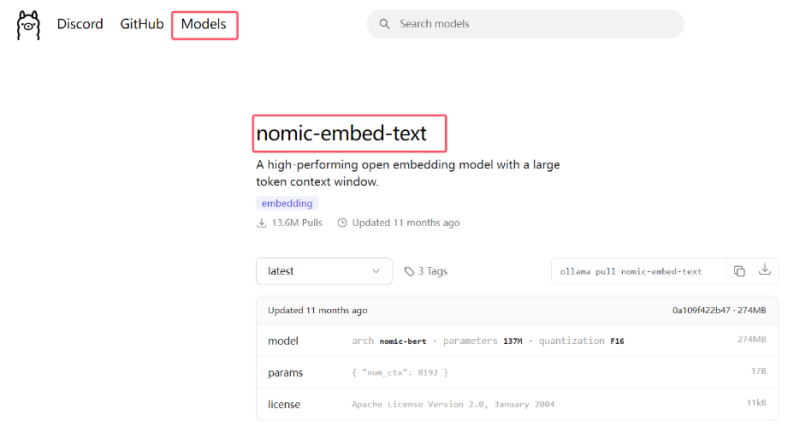800x445 pixels.
Task: Expand the version dropdown chevron
Action: click(x=376, y=271)
